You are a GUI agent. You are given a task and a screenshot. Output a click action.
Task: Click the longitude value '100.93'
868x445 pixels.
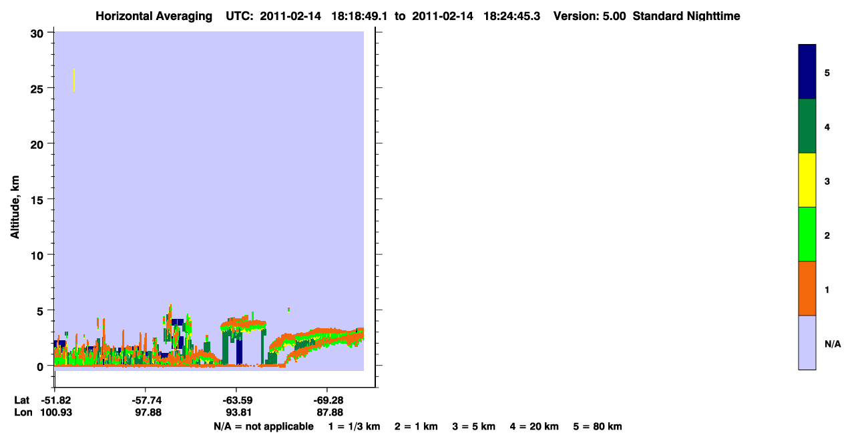tap(57, 412)
